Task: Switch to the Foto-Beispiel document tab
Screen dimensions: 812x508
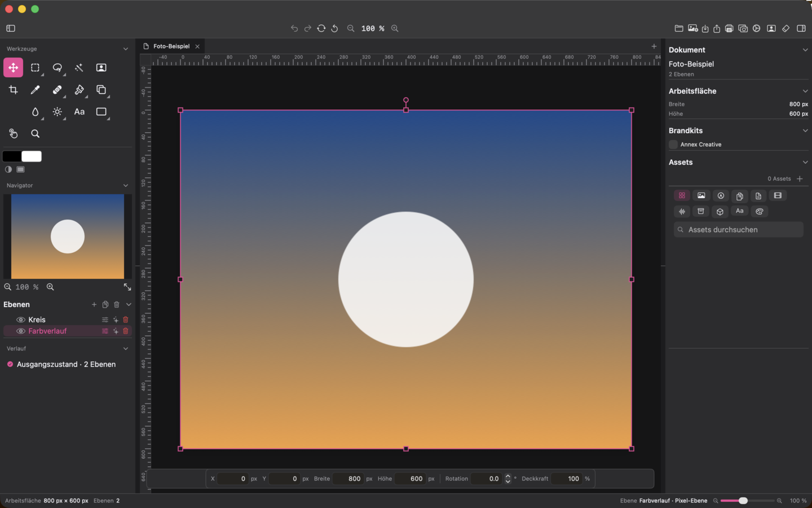Action: point(171,46)
